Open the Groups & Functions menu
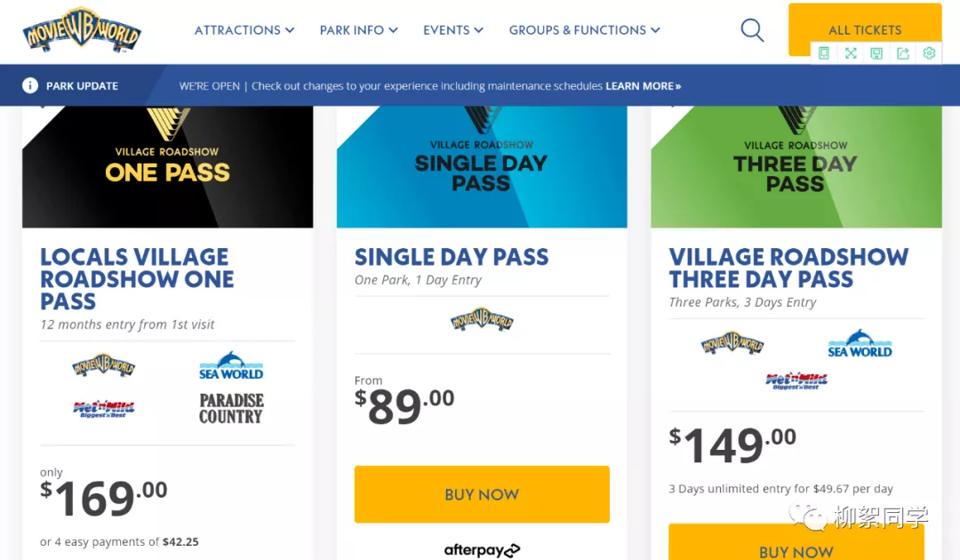This screenshot has height=560, width=960. pos(585,30)
